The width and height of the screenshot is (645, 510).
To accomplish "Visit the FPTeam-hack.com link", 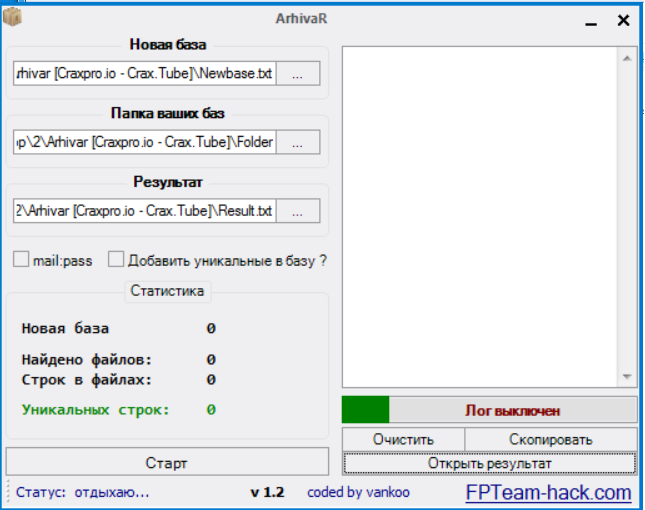I will point(548,493).
